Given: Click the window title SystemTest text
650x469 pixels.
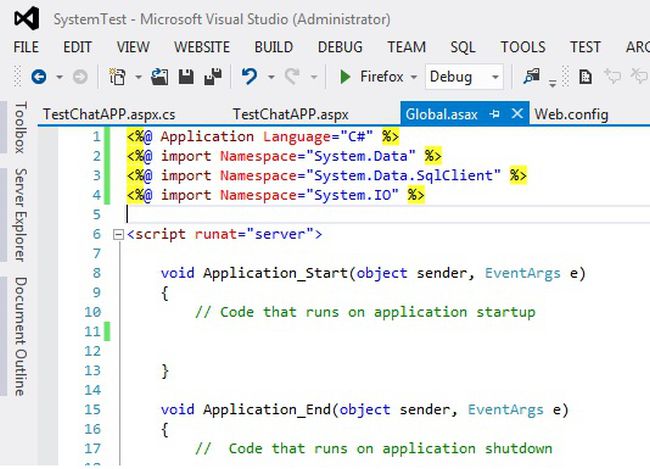Looking at the screenshot, I should (x=90, y=19).
